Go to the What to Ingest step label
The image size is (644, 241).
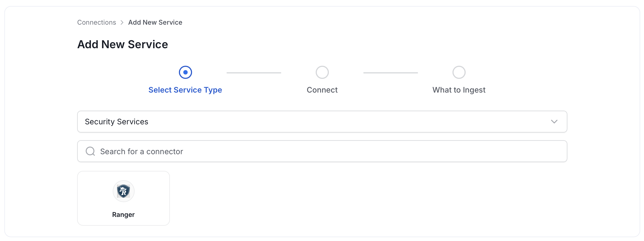coord(459,90)
